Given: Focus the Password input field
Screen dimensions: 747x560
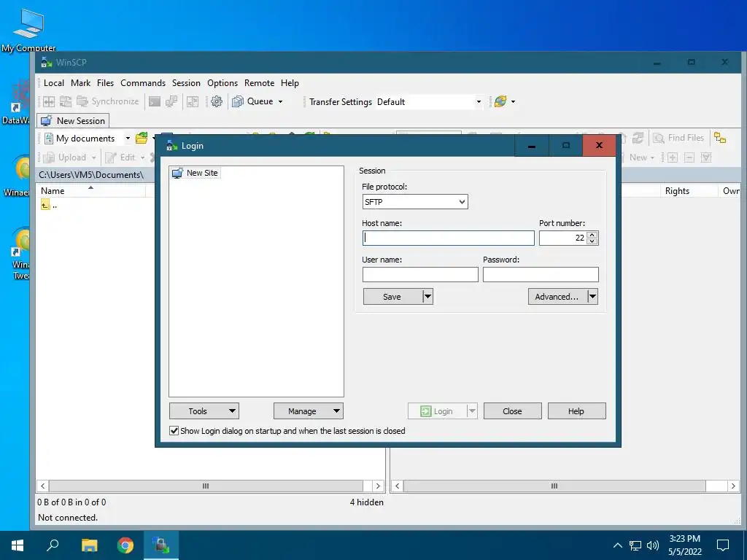Looking at the screenshot, I should pos(541,274).
